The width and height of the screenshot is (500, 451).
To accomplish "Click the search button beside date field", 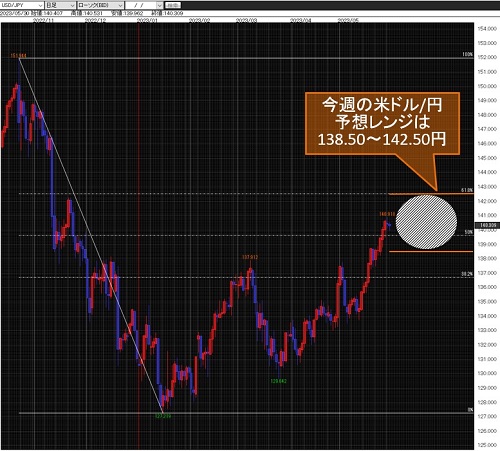I will (173, 5).
